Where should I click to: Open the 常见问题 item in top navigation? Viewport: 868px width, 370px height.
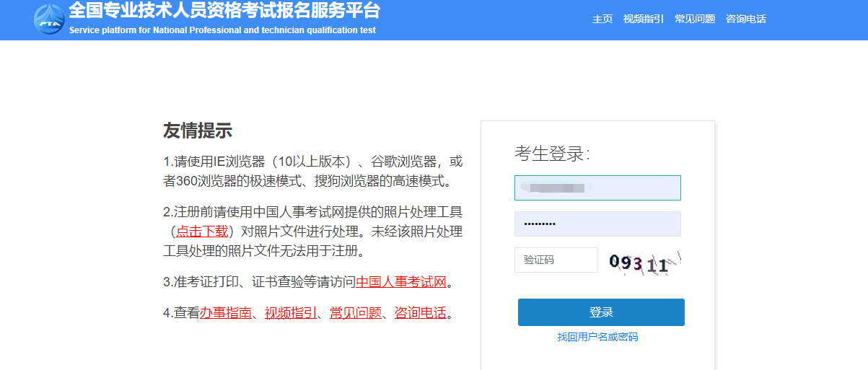pyautogui.click(x=695, y=19)
